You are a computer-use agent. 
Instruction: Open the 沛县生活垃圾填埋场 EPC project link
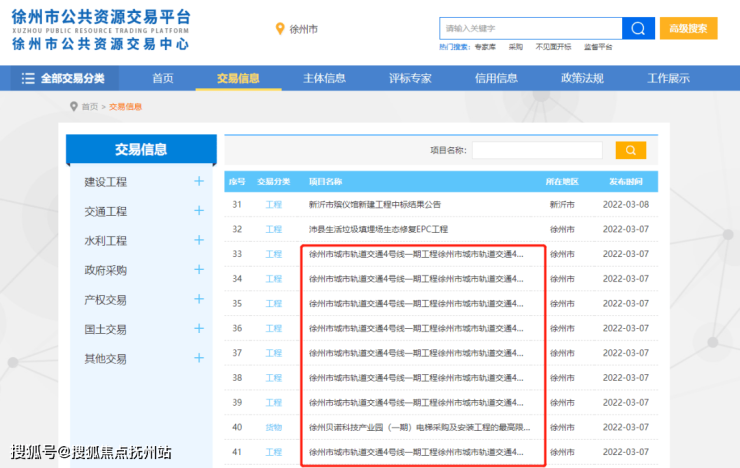378,229
